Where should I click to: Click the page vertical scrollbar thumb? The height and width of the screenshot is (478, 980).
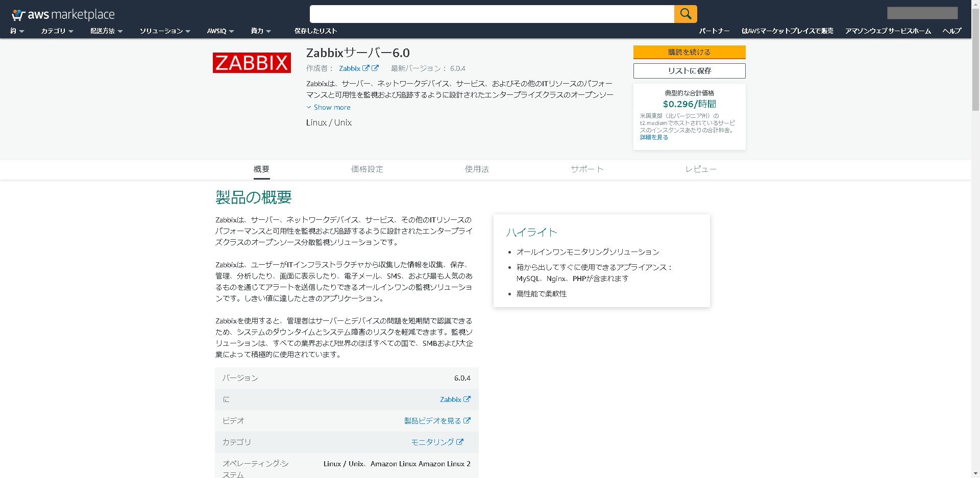coord(975,59)
